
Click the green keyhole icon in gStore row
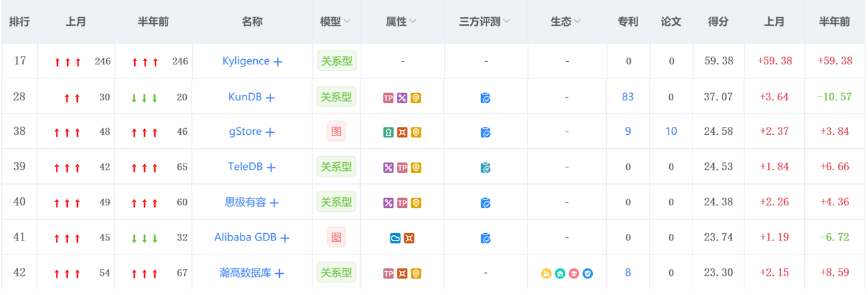click(388, 132)
